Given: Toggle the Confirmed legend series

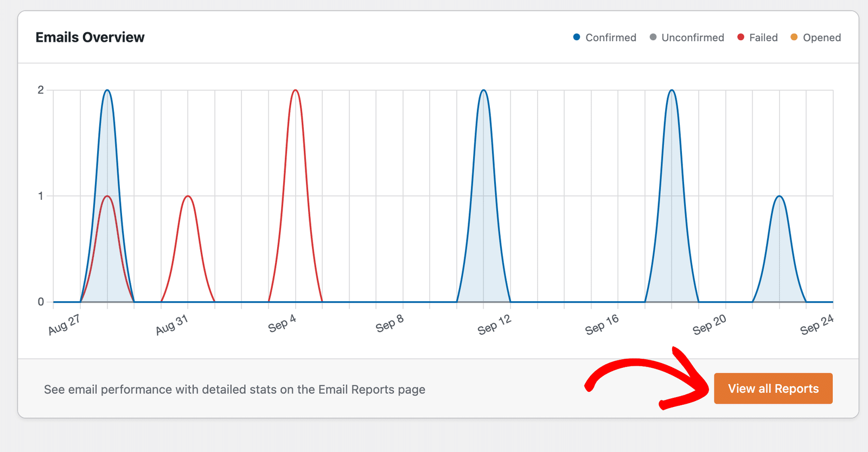Looking at the screenshot, I should coord(604,37).
